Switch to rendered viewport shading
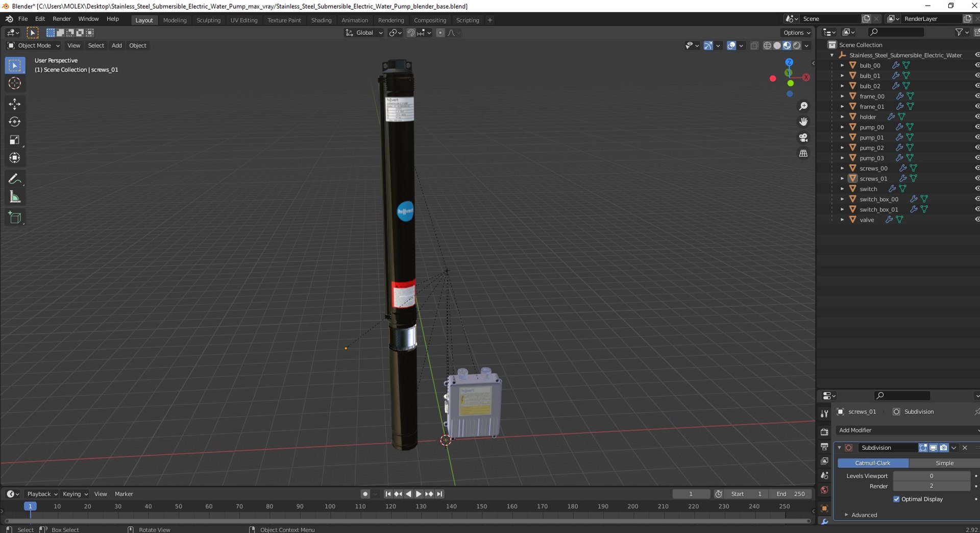Screen dimensions: 980x533 pyautogui.click(x=797, y=46)
